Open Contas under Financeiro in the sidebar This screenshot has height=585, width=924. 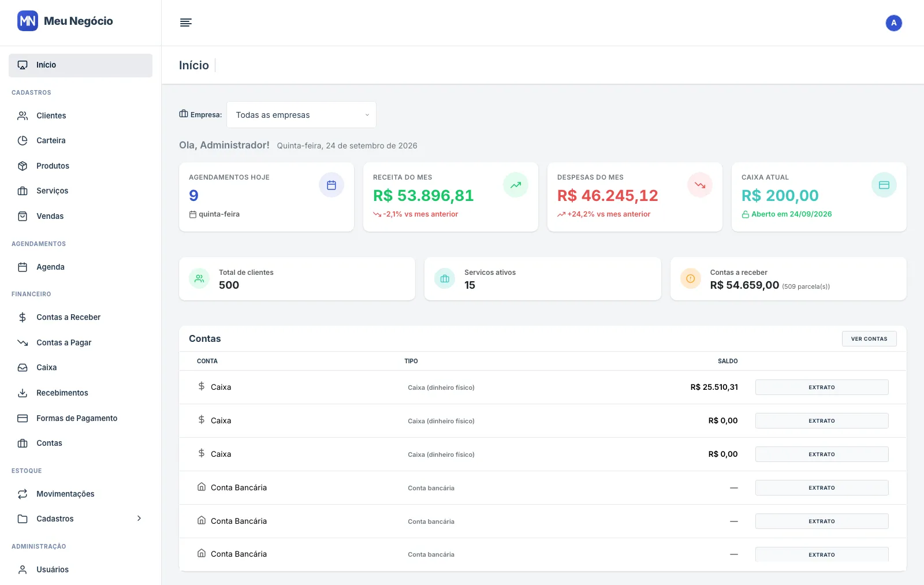click(80, 443)
